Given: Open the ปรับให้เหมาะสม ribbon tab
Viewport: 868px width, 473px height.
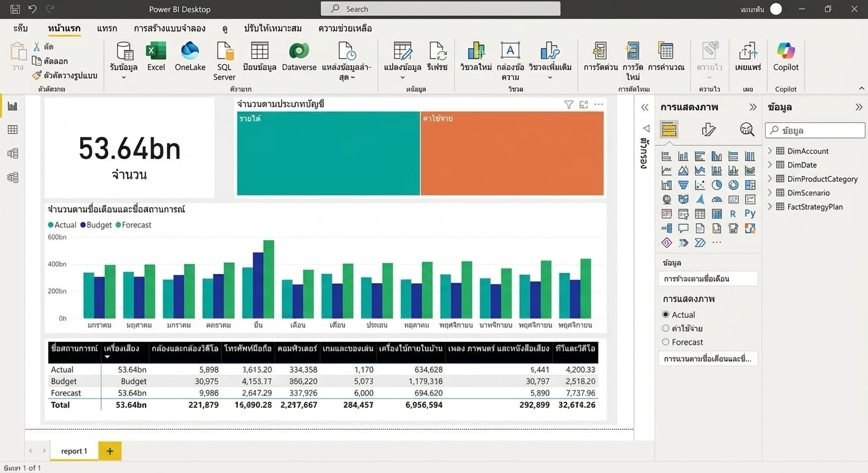Looking at the screenshot, I should pyautogui.click(x=272, y=28).
